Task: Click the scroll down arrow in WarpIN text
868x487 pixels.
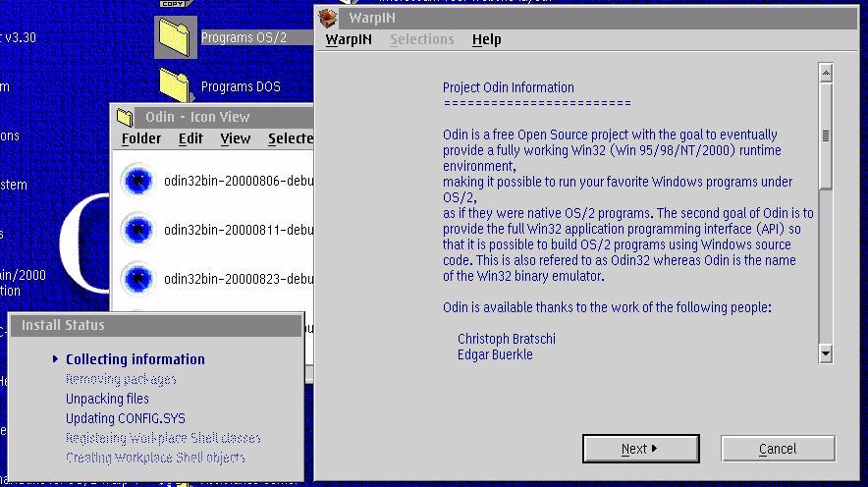Action: pyautogui.click(x=826, y=353)
